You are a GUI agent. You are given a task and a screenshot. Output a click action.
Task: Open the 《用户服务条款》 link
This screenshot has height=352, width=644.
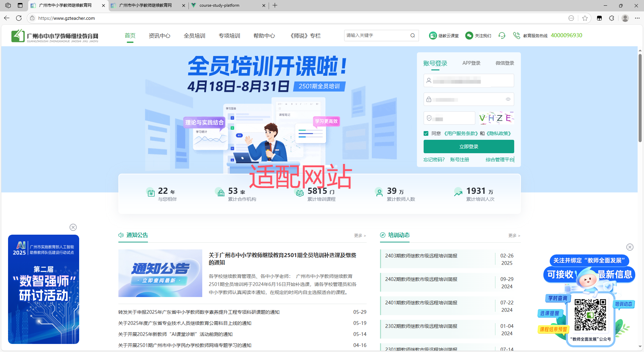(461, 133)
